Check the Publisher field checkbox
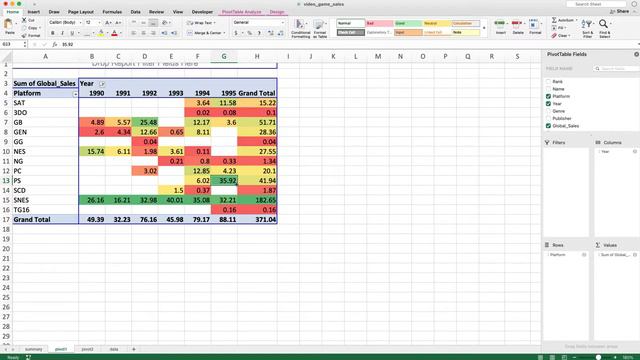This screenshot has height=360, width=640. click(x=548, y=118)
